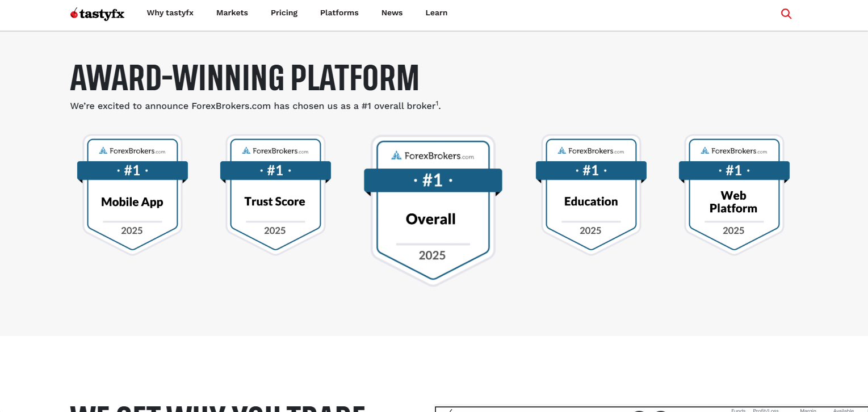Click the 2025 year on Overall badge
868x412 pixels.
(x=432, y=255)
